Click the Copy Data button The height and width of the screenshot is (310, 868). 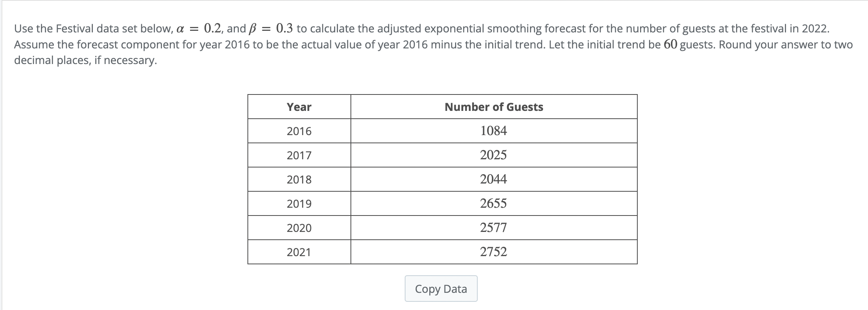coord(440,289)
